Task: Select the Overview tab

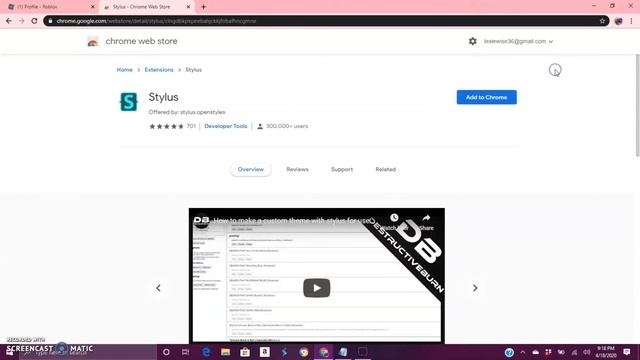Action: click(251, 169)
